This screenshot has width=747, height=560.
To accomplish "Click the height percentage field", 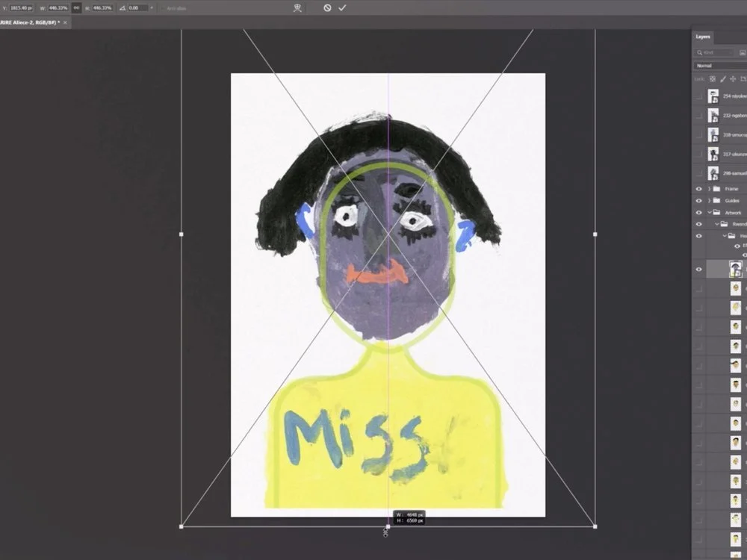I will [102, 7].
